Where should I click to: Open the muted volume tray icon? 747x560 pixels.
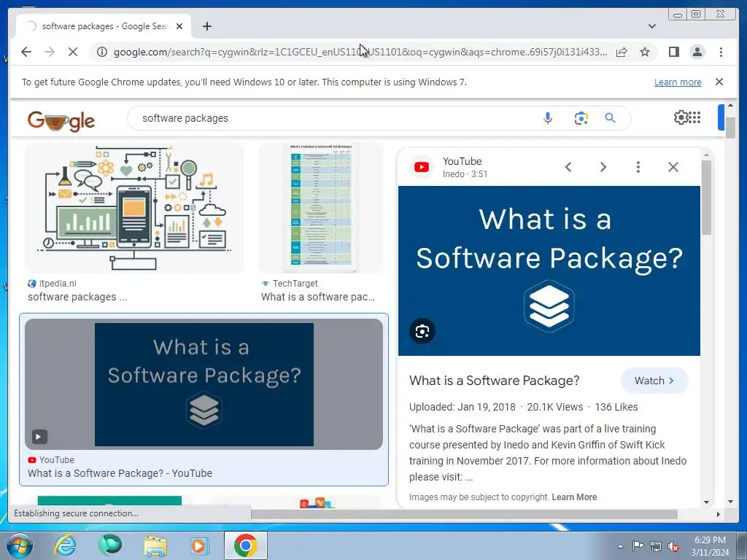[x=673, y=547]
